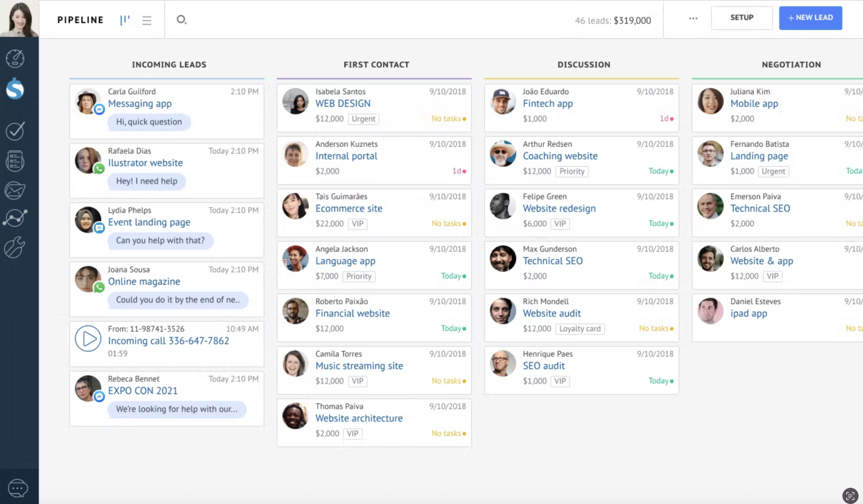Open the Fintech app lead

[547, 103]
